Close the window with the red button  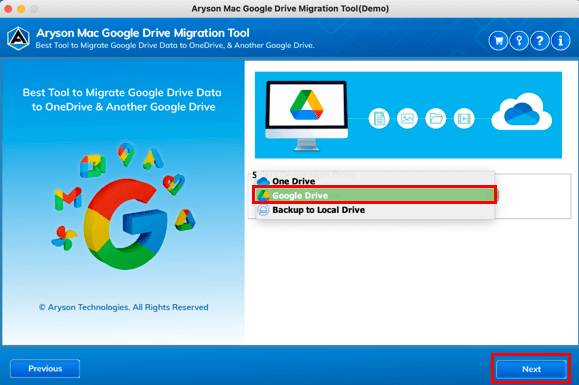tap(8, 8)
